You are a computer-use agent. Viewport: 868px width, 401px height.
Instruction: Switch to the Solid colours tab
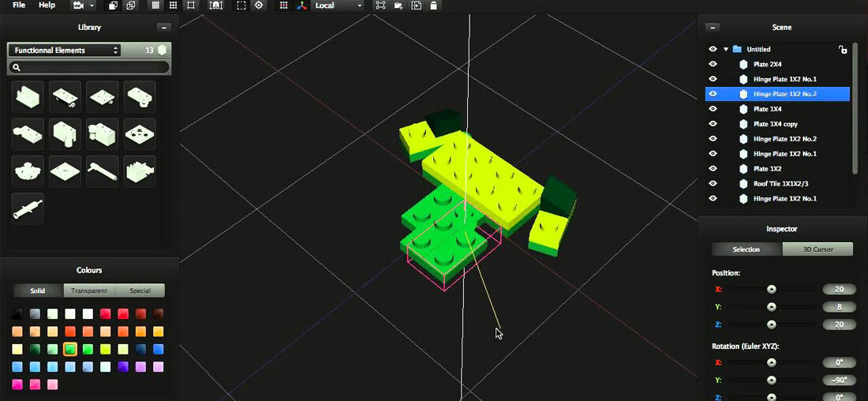(38, 290)
